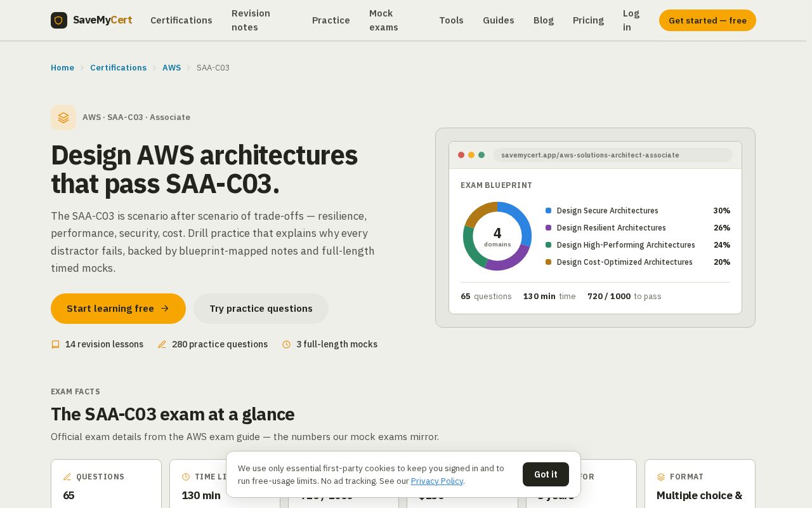
Task: Click the Certifications breadcrumb link
Action: (118, 68)
